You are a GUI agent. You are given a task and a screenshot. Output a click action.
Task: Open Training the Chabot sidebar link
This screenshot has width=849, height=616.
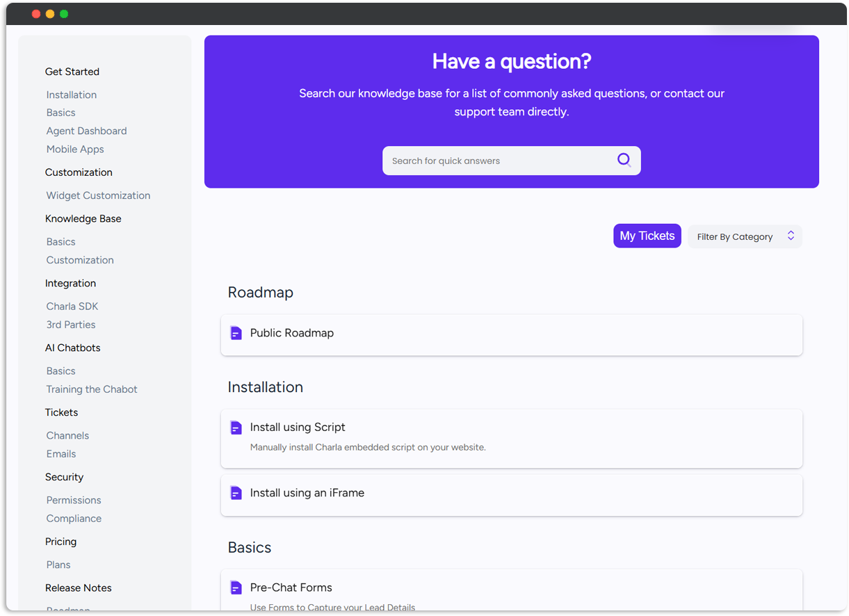pos(92,389)
